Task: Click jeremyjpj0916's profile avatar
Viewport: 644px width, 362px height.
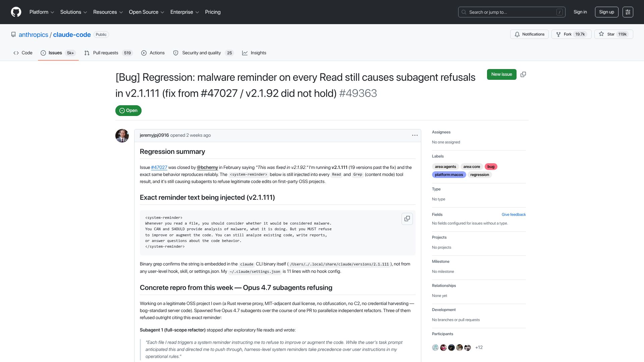Action: point(122,136)
